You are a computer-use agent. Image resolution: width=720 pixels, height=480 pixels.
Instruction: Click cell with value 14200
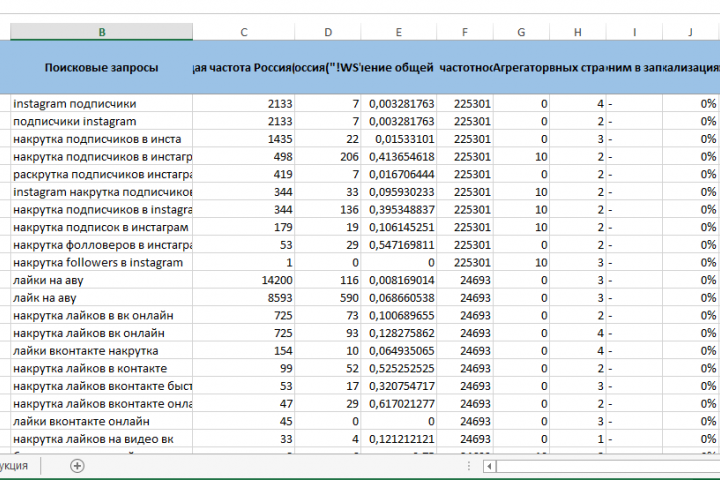pyautogui.click(x=243, y=280)
